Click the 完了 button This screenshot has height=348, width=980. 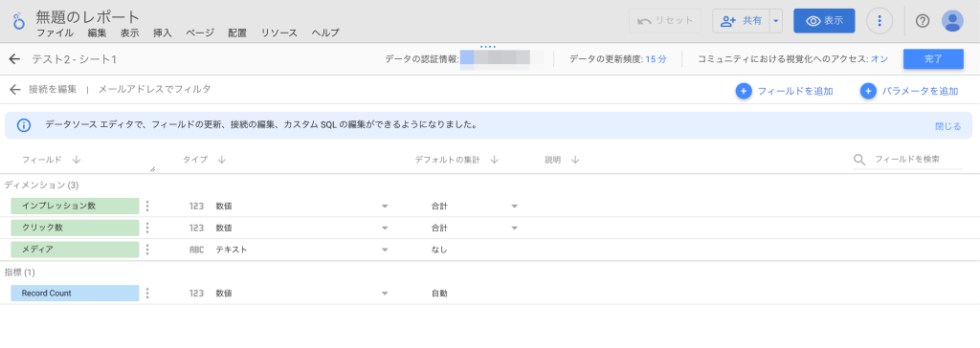tap(933, 59)
